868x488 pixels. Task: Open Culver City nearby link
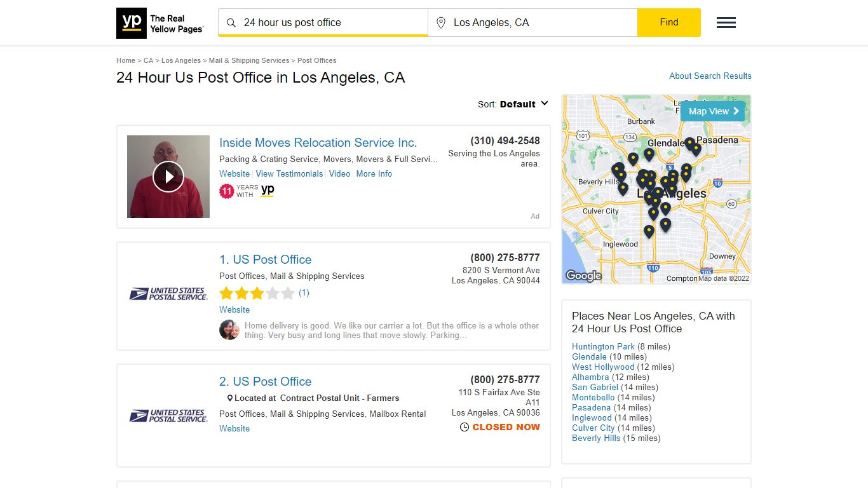593,428
